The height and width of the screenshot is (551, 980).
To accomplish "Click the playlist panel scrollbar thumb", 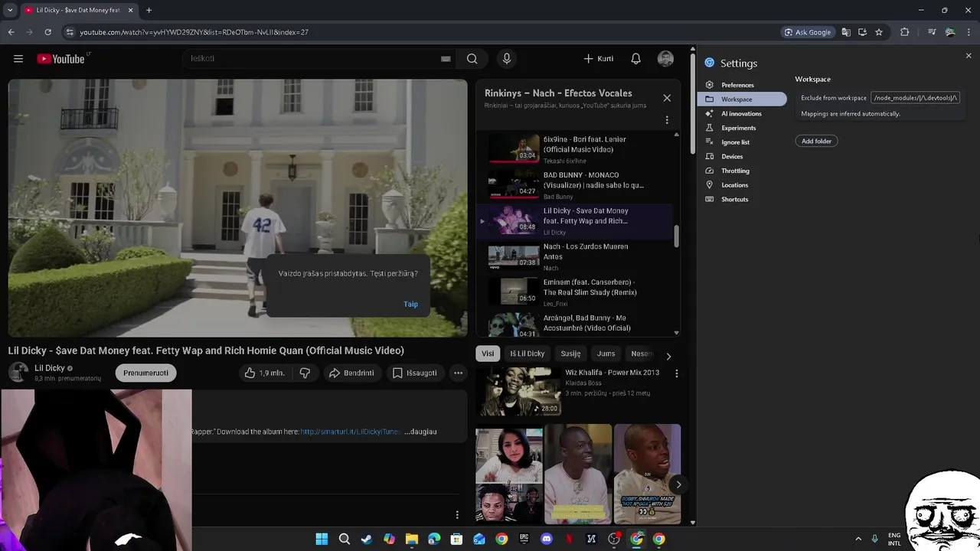I will [676, 236].
